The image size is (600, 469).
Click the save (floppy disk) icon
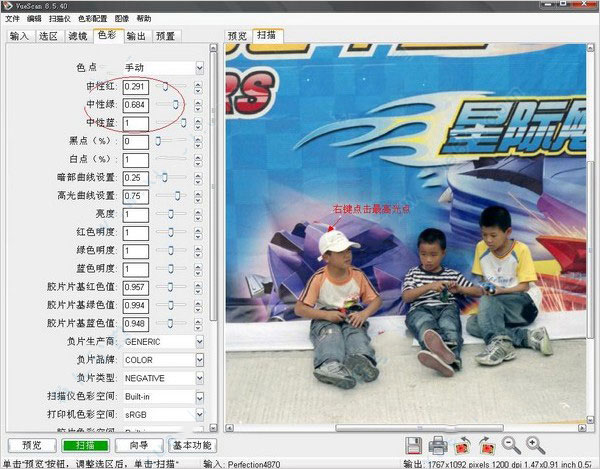[414, 446]
